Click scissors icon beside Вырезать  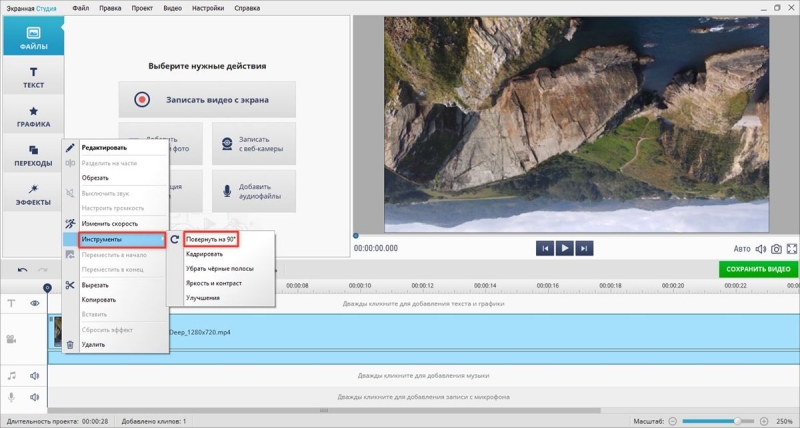[70, 285]
